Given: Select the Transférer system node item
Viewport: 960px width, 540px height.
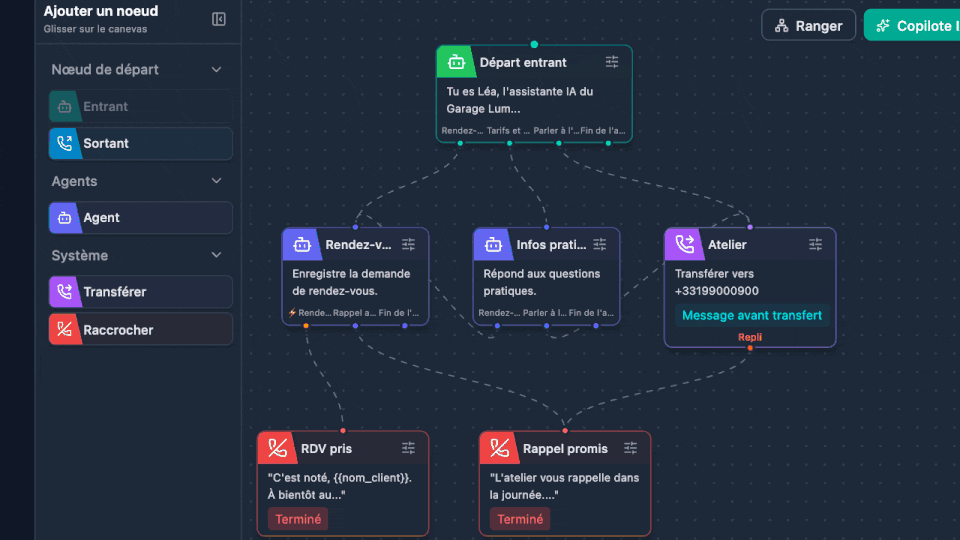Looking at the screenshot, I should point(141,292).
